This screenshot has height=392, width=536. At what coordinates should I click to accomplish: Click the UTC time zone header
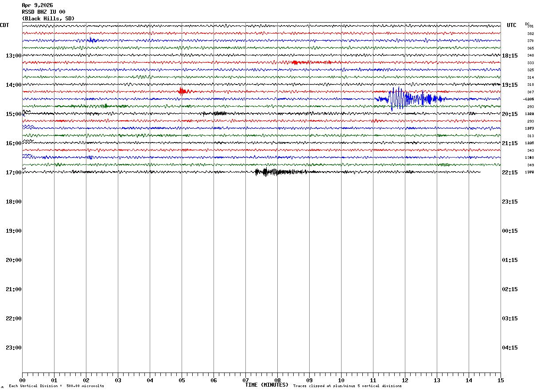click(x=512, y=25)
